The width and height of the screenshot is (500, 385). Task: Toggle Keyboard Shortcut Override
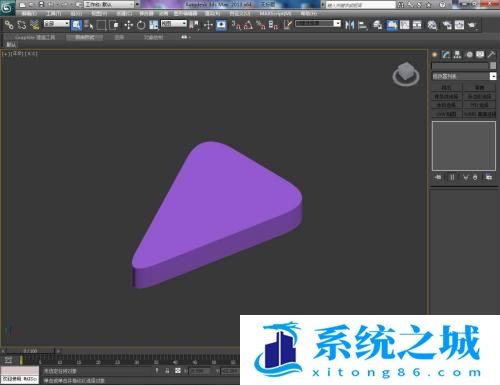click(221, 25)
